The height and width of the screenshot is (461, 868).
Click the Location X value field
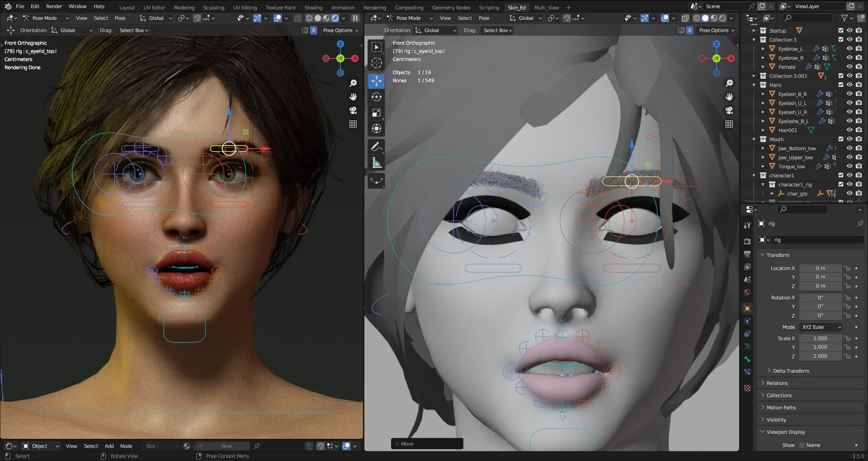820,268
